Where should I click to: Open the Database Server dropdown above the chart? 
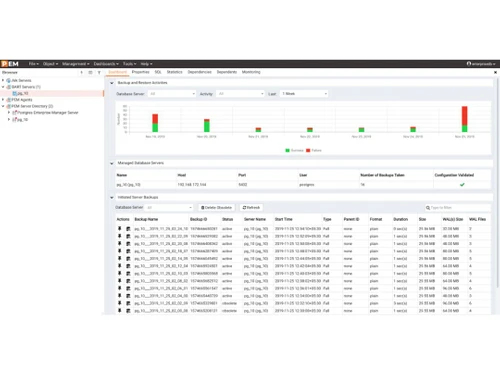(x=172, y=94)
